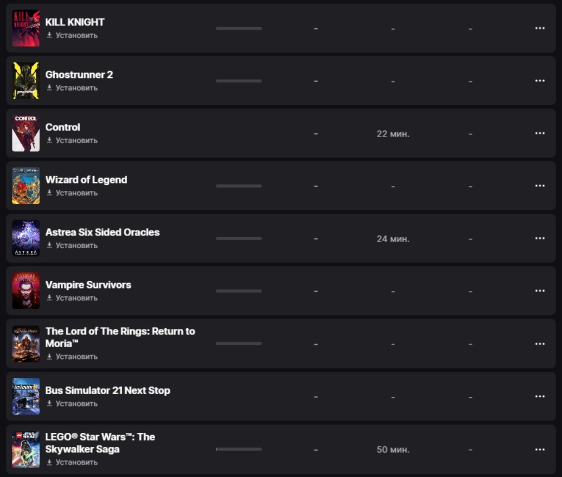The width and height of the screenshot is (562, 477).
Task: Open the three-dot menu for Vampire Survivors
Action: click(540, 291)
